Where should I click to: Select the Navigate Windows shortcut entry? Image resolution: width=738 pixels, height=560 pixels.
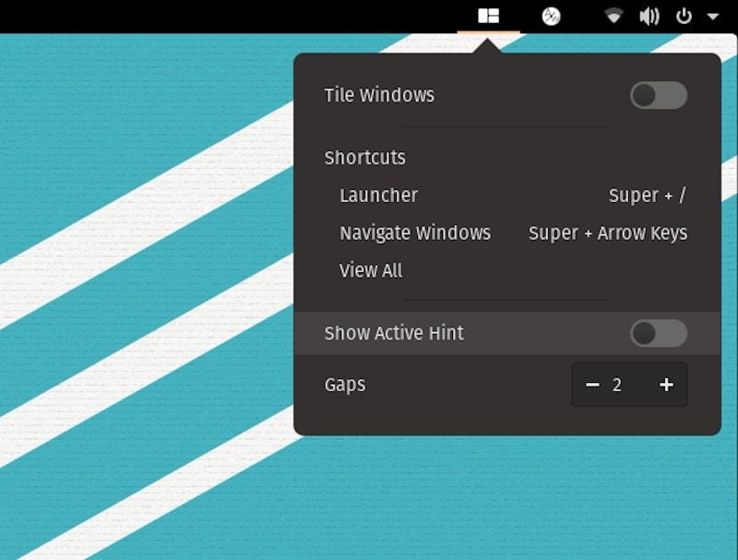[415, 233]
